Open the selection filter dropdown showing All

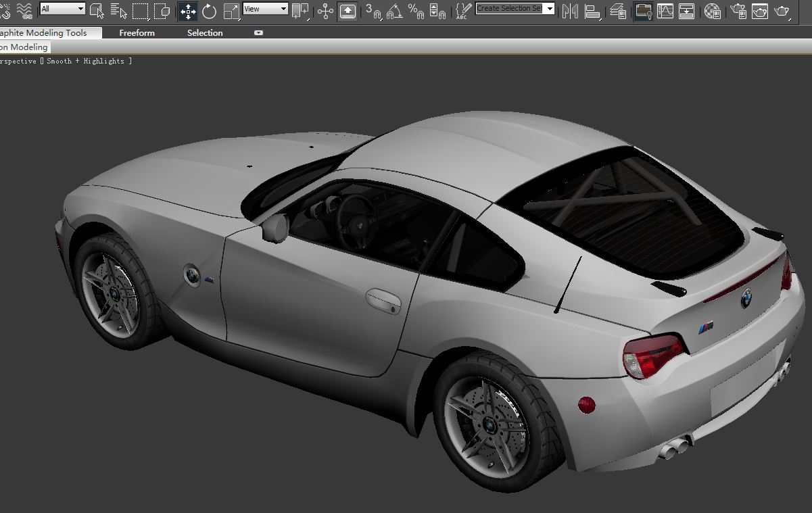[x=62, y=9]
